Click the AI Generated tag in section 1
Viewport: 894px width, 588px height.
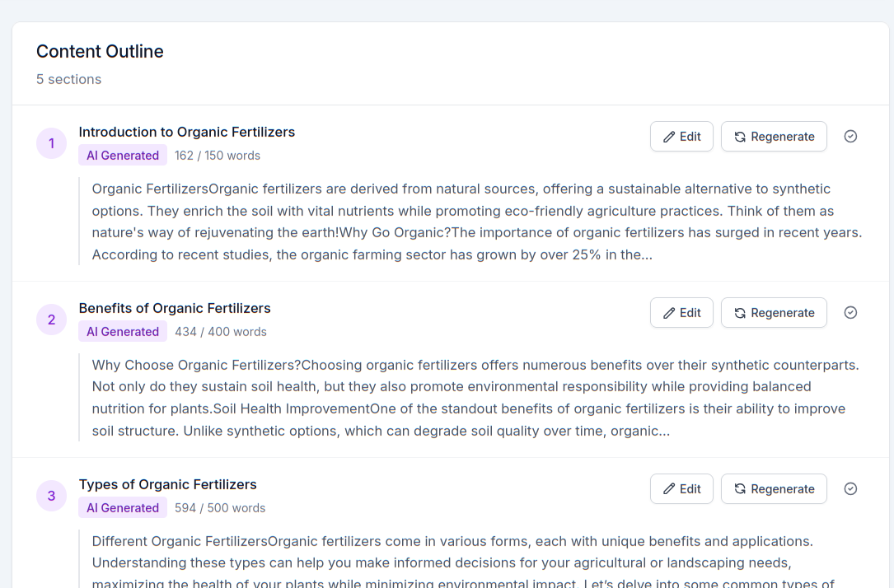click(x=123, y=156)
